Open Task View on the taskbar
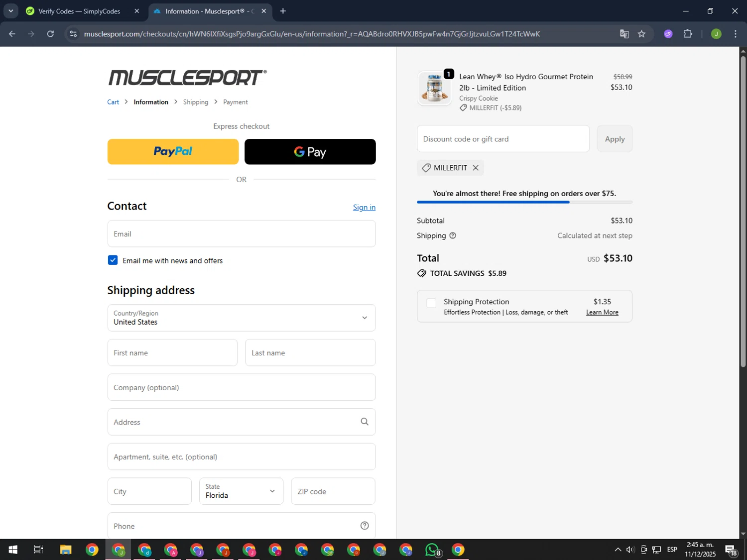This screenshot has height=560, width=747. tap(38, 550)
